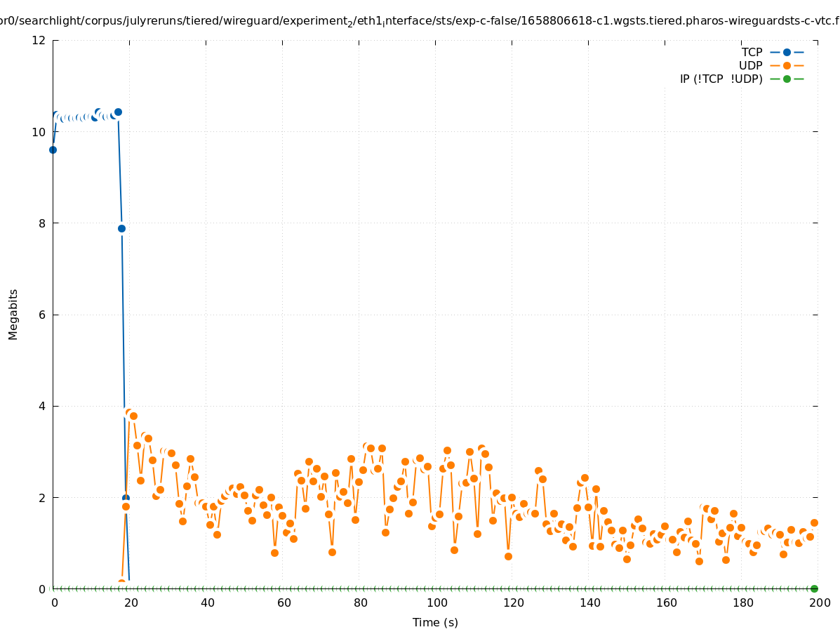840x632 pixels.
Task: Toggle the IP (!TCP !UDP) legend entry
Action: [721, 79]
